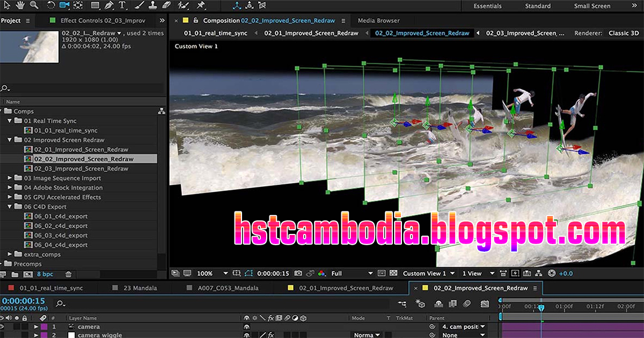Toggle Pixel Aspect Ratio Correction

click(x=503, y=273)
